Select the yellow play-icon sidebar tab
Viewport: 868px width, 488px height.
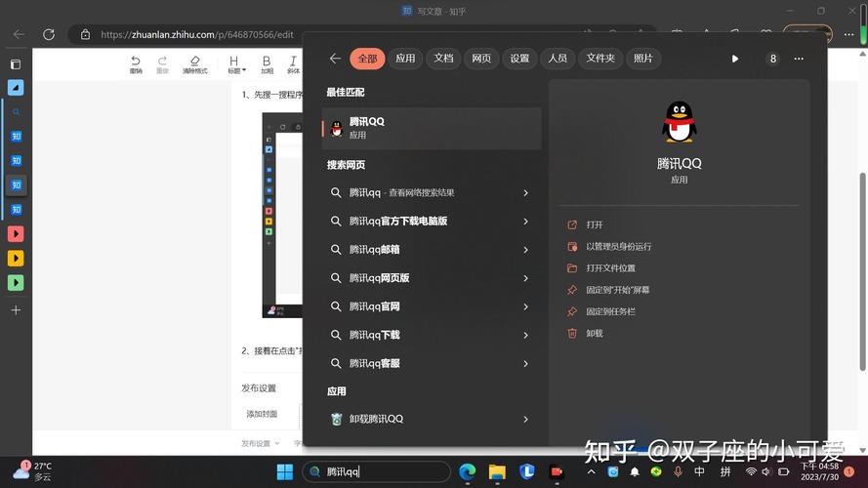[x=16, y=259]
